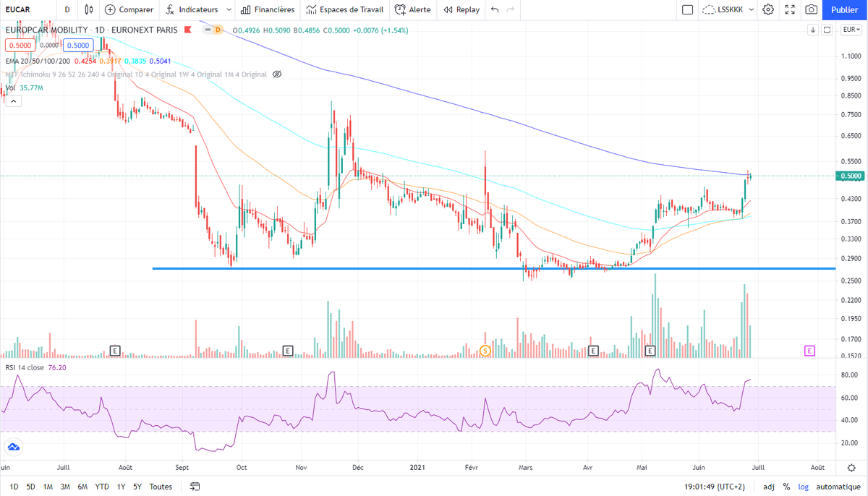Open the earnings E marker near Mai
Viewport: 868px width, 496px height.
tap(650, 351)
